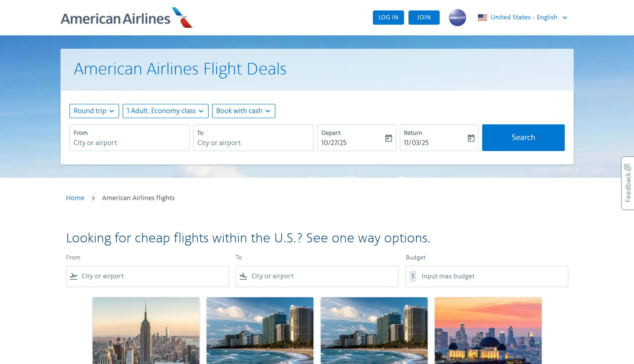Click the blue Search button
Viewport: 634px width, 364px height.
[523, 138]
